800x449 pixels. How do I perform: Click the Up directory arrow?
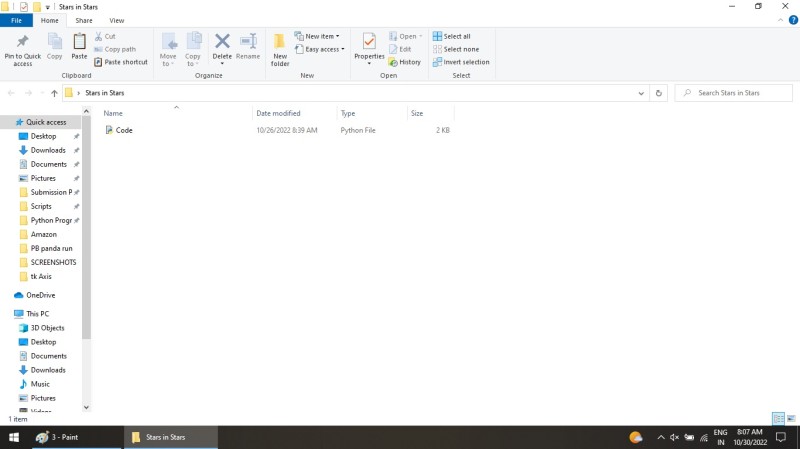pos(54,93)
